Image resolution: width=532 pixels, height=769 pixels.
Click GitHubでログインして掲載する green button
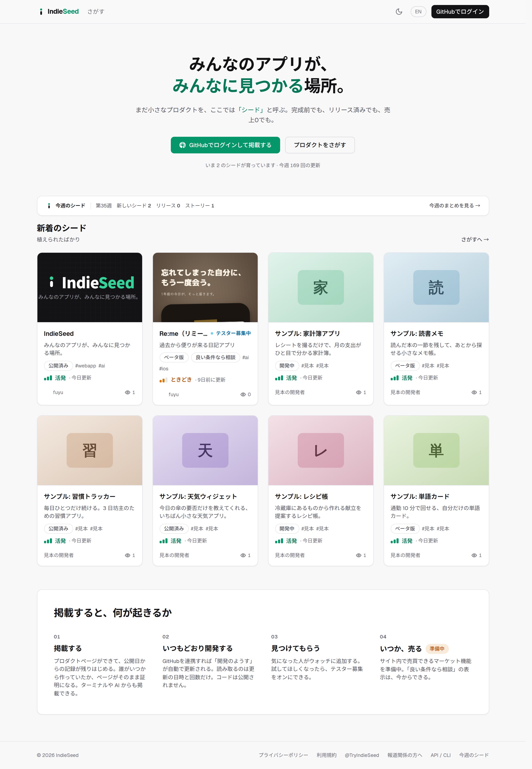225,145
